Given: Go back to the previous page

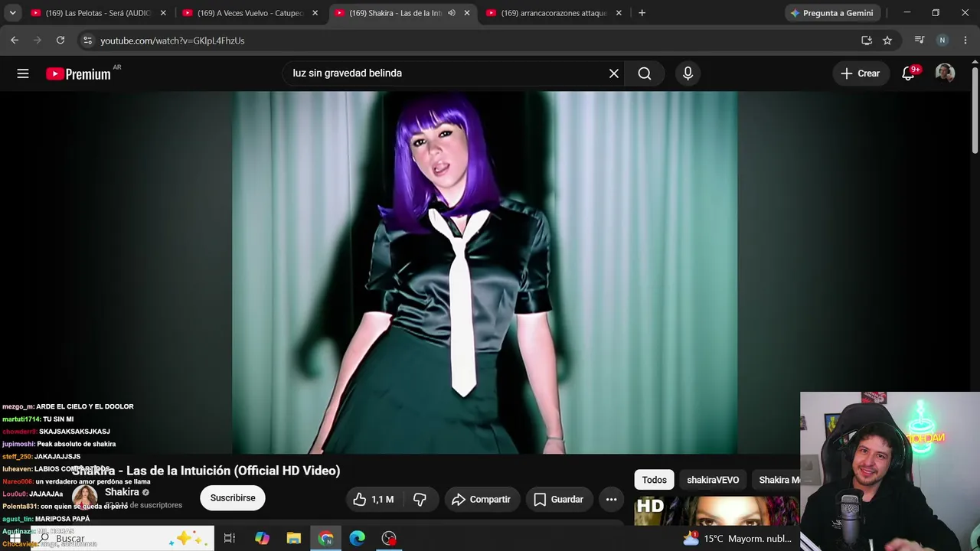Looking at the screenshot, I should (x=15, y=41).
